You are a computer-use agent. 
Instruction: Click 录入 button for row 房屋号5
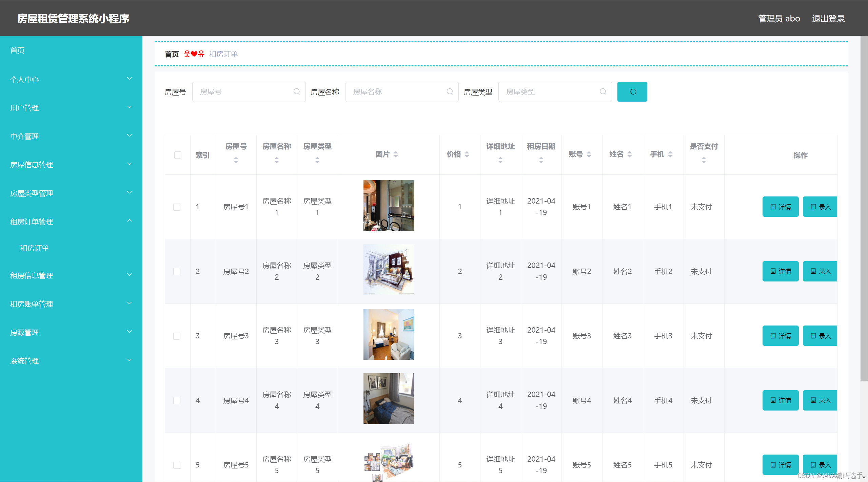pos(820,465)
